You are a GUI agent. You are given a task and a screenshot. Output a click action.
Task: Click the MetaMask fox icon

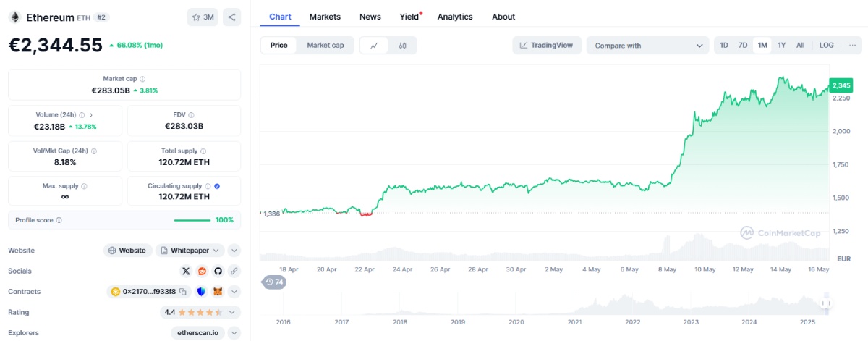coord(218,292)
